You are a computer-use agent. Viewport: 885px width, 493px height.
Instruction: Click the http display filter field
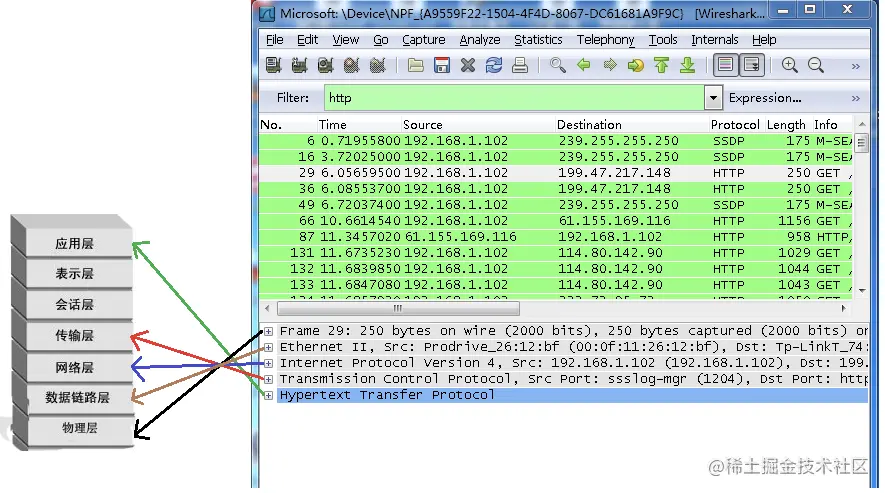click(x=514, y=98)
